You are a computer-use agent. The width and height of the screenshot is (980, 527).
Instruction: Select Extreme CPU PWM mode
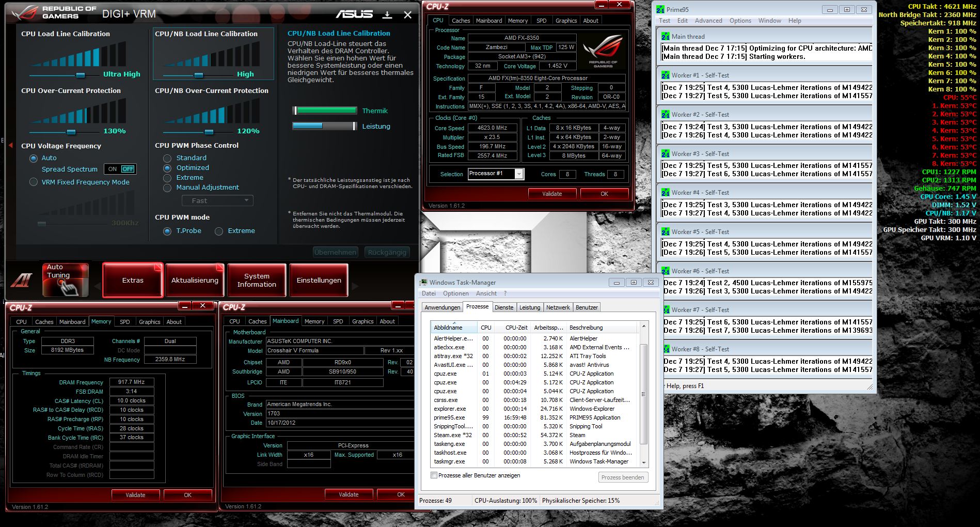click(219, 231)
